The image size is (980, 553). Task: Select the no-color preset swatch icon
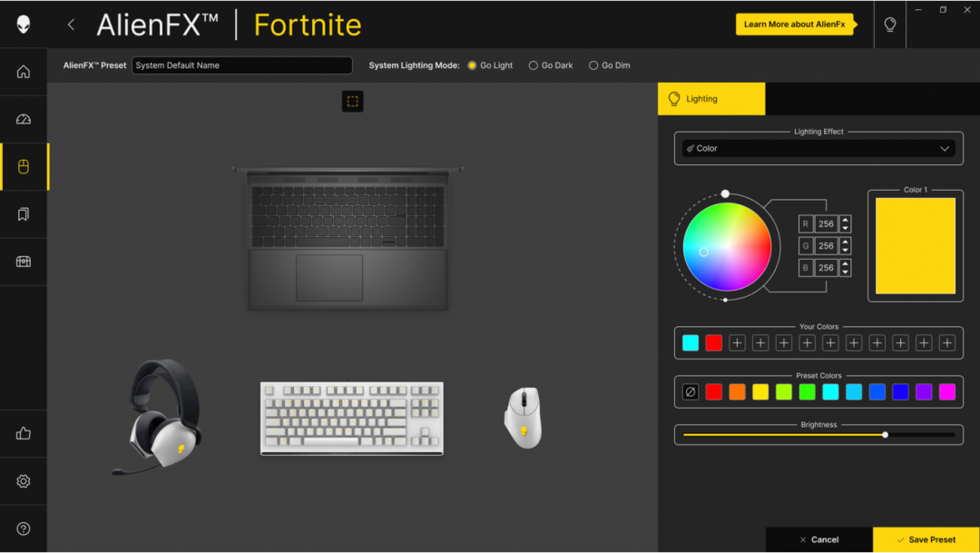691,392
